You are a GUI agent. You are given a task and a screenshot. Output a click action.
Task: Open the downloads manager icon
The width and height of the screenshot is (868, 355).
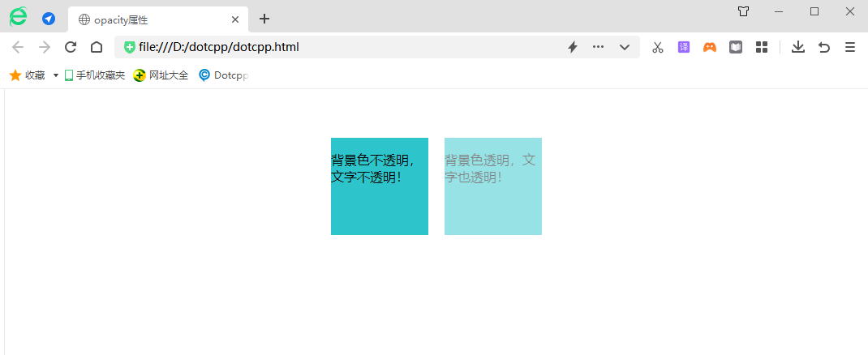(798, 47)
